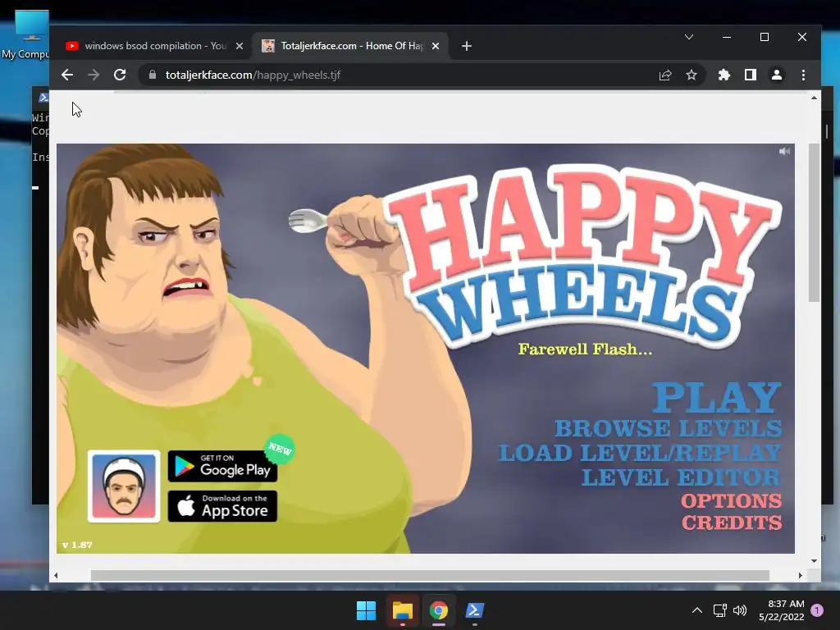Mute the game sound speaker icon
The image size is (840, 630).
coord(784,152)
